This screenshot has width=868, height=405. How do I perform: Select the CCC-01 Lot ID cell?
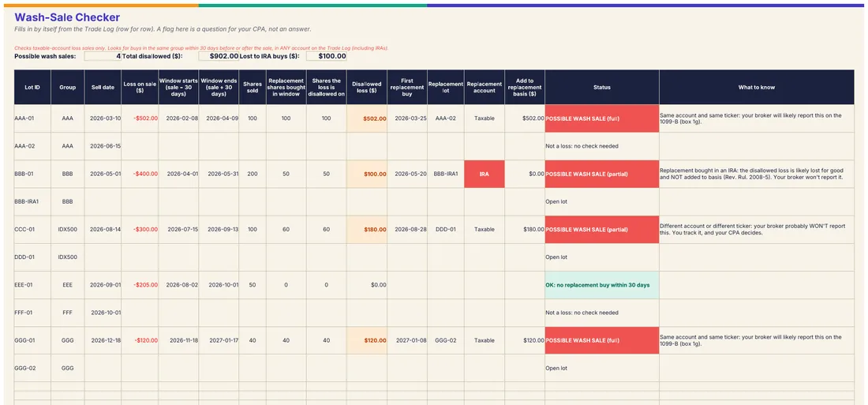32,230
